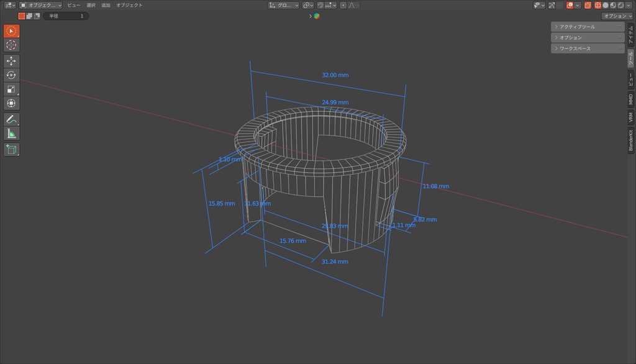Choose the Scale tool
The height and width of the screenshot is (364, 636).
tap(11, 89)
